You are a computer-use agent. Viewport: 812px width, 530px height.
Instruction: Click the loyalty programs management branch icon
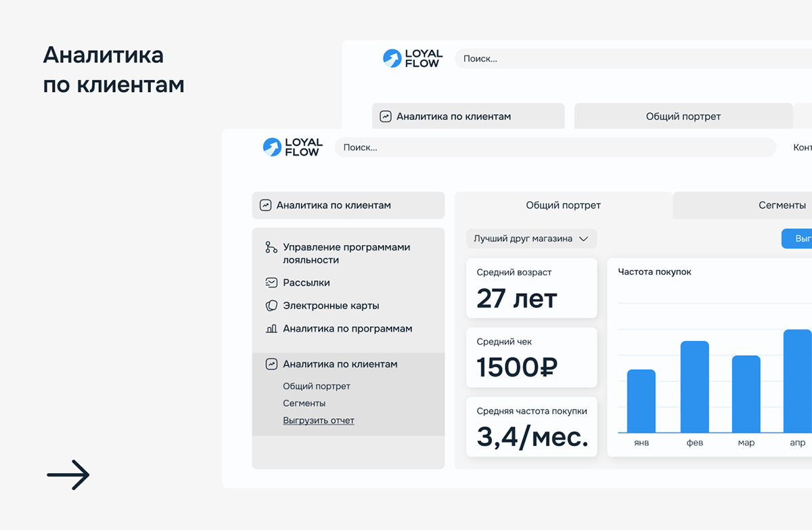point(271,248)
